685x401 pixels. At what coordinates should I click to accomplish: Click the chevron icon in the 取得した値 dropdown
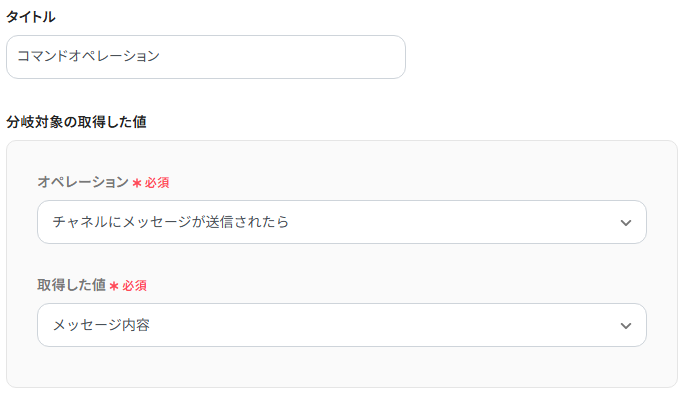(626, 325)
